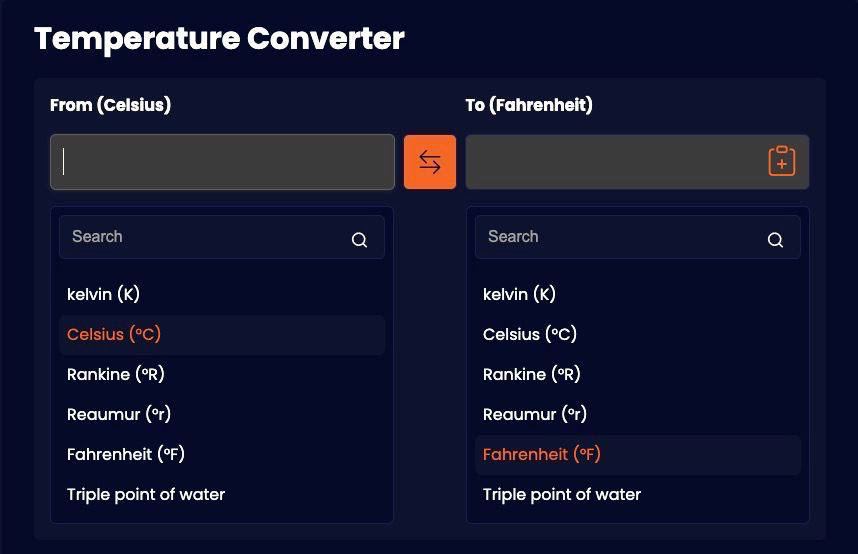Select highlighted Fahrenheit (°F) in To list
Viewport: 858px width, 554px height.
(x=637, y=454)
